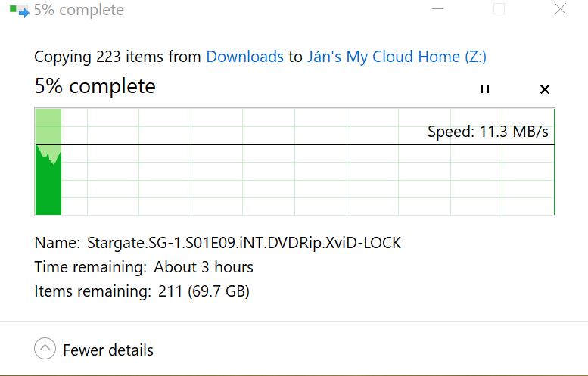Click the Speed: 11.3 MB/s label
The height and width of the screenshot is (376, 588).
[488, 132]
